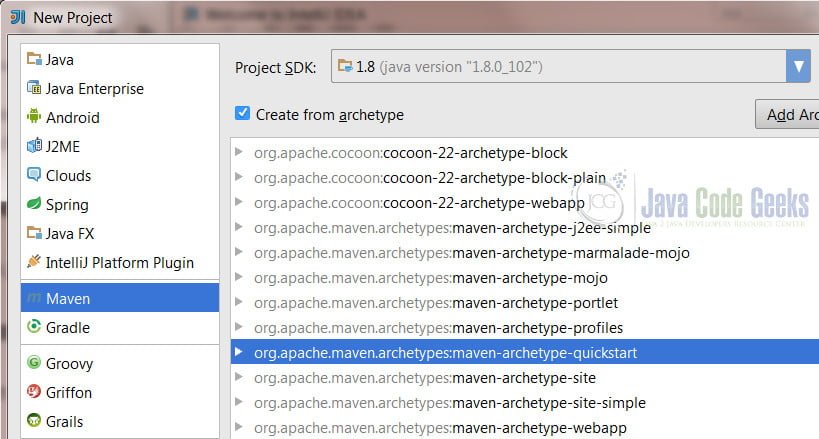
Task: Select J2ME project type label
Action: point(63,146)
